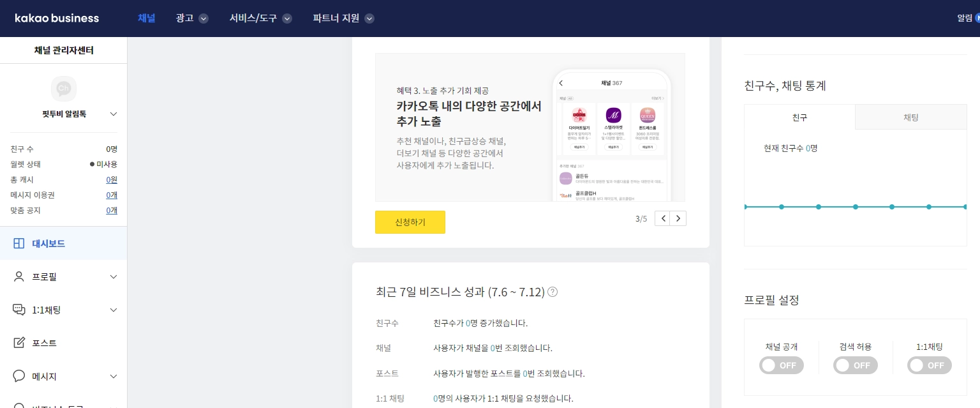
Task: Click the 메시지 speech bubble icon
Action: click(19, 376)
